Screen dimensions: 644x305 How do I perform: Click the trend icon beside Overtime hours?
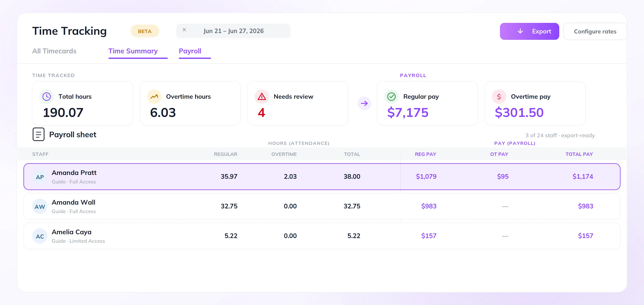(x=154, y=97)
